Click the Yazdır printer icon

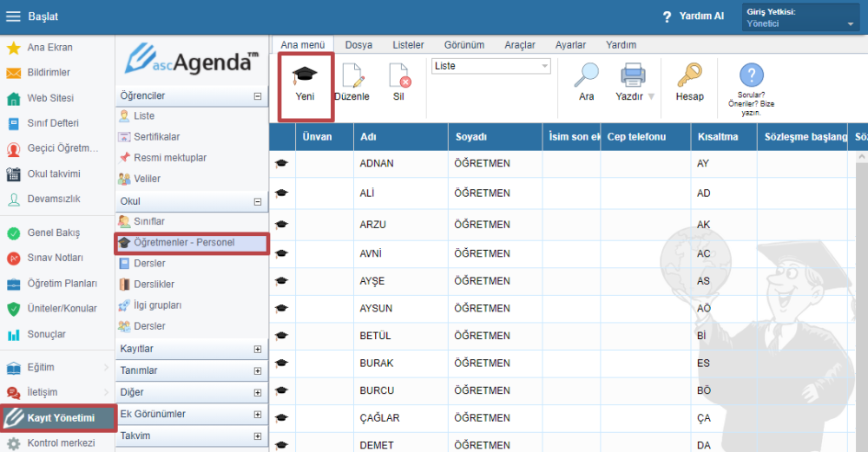633,75
